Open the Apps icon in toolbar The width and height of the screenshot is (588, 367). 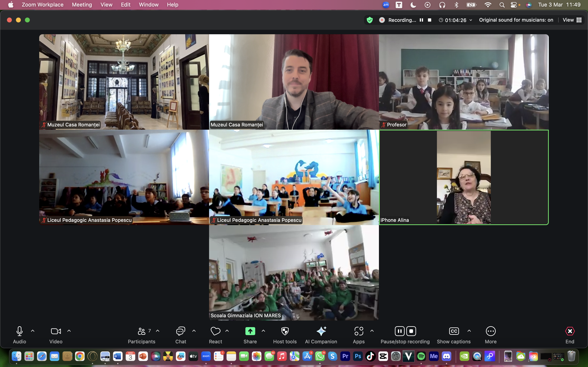359,331
